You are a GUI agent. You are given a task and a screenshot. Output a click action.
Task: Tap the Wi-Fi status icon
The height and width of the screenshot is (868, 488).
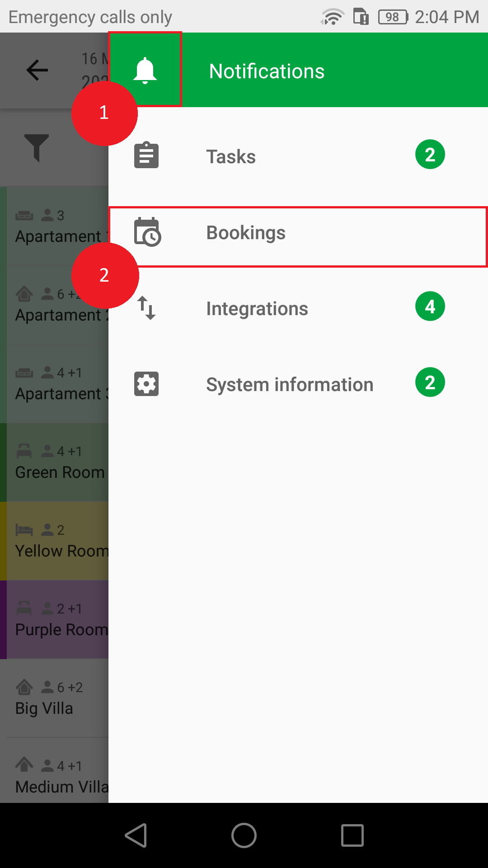pyautogui.click(x=333, y=17)
